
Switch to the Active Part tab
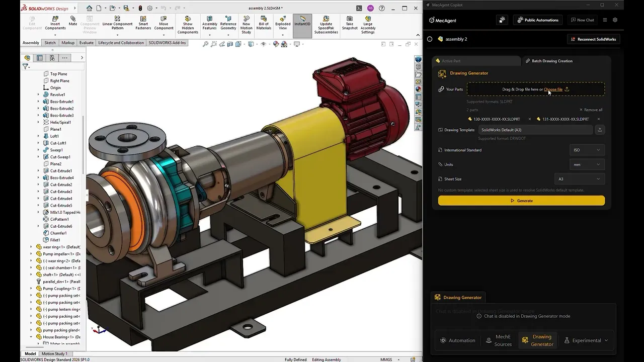tap(476, 61)
